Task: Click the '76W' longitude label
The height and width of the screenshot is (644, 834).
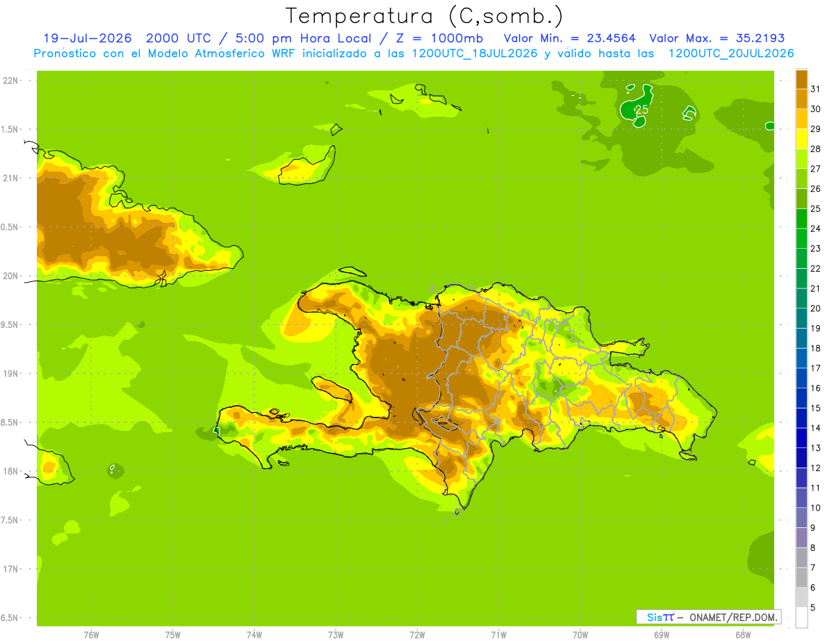Action: (91, 635)
